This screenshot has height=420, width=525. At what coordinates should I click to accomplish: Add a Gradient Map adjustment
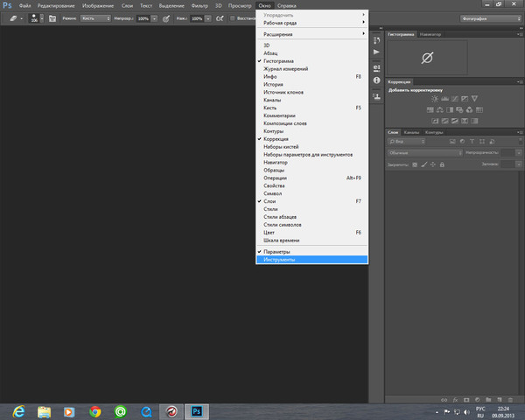(474, 121)
